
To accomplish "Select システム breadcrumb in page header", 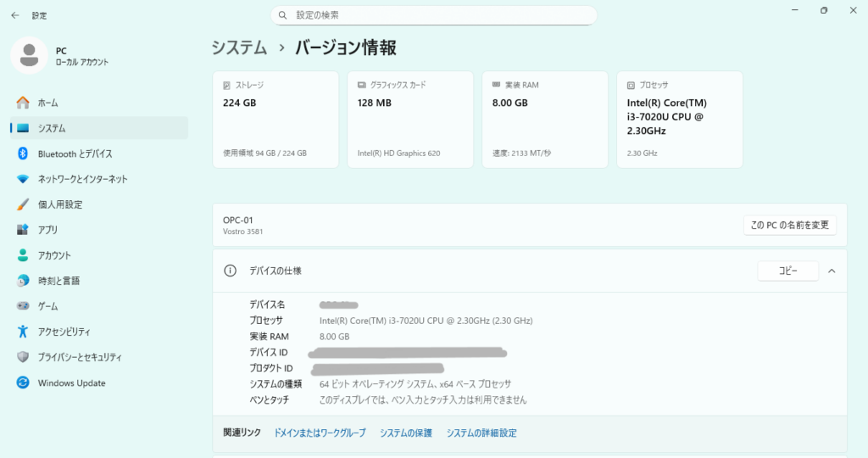I will [239, 47].
